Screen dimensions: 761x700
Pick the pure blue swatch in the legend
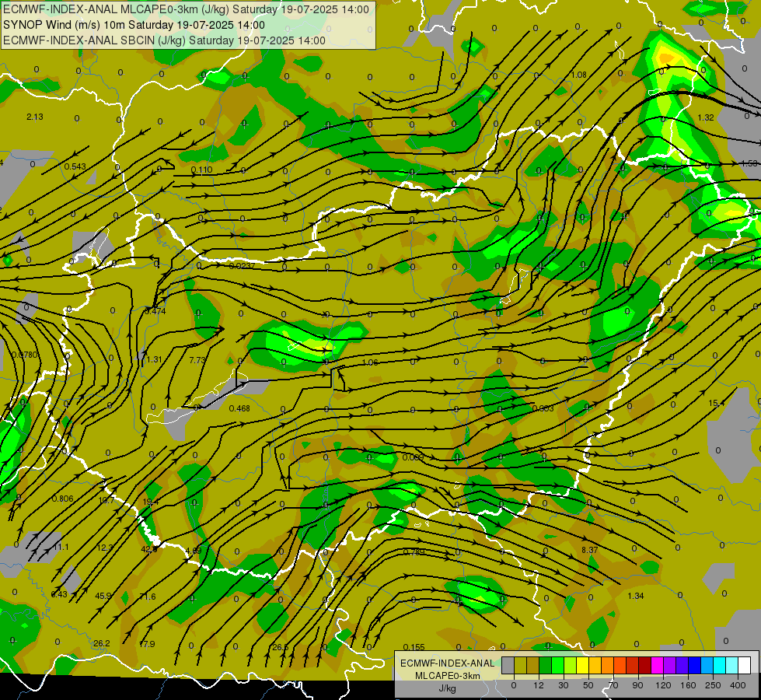[x=694, y=666]
